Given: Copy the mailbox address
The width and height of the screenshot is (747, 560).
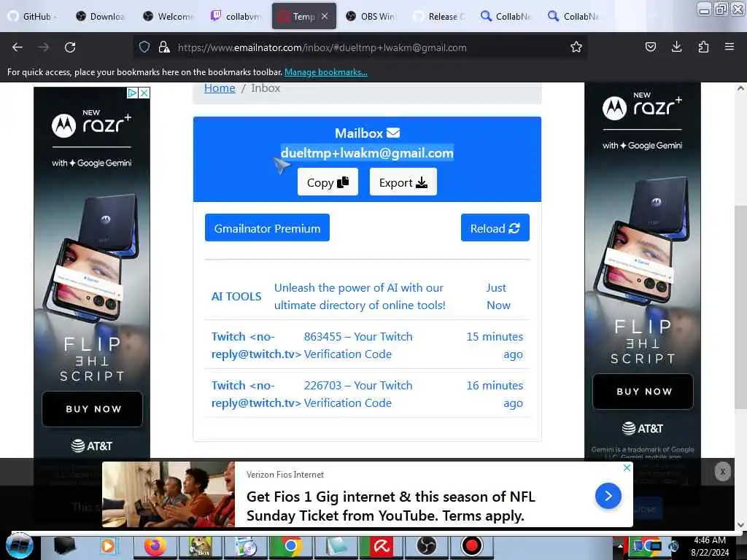Looking at the screenshot, I should pos(328,182).
